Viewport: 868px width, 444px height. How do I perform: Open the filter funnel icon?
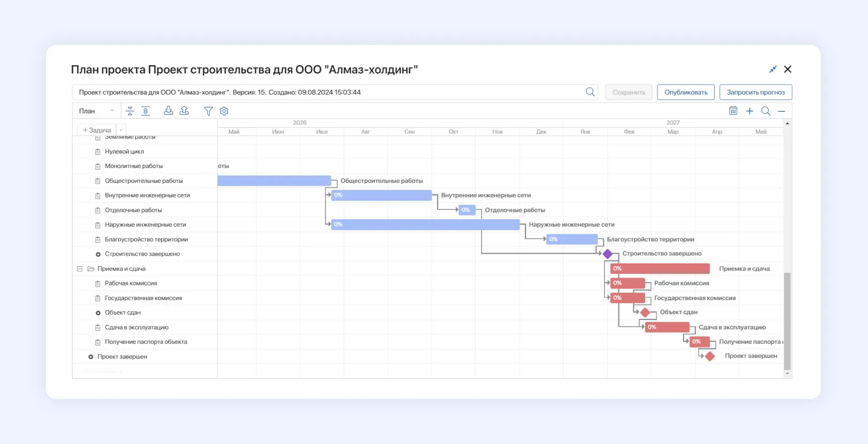tap(208, 111)
